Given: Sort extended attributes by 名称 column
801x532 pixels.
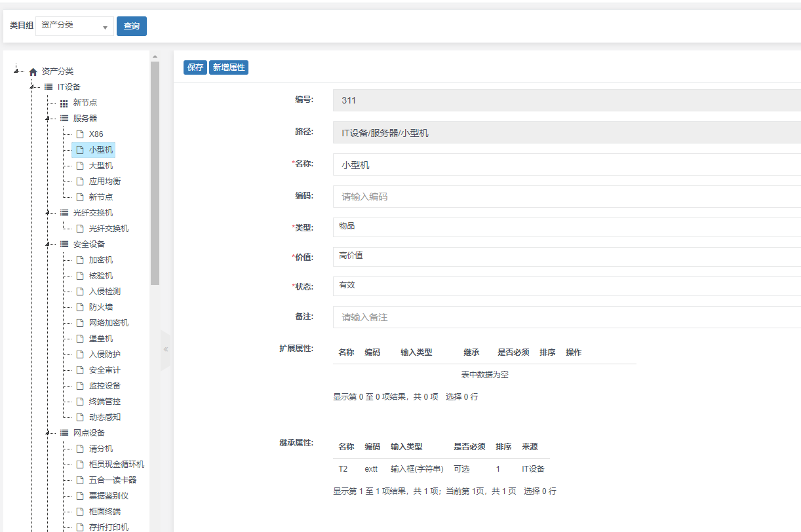Looking at the screenshot, I should pyautogui.click(x=346, y=352).
